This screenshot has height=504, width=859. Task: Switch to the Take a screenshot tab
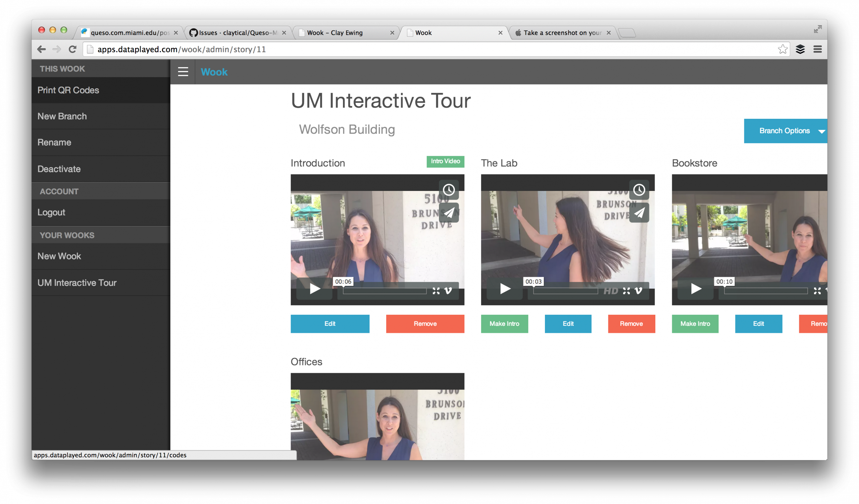[x=562, y=33]
